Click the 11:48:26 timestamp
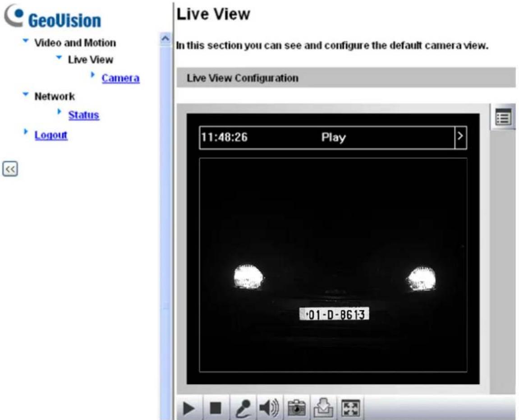The image size is (519, 420). [225, 137]
